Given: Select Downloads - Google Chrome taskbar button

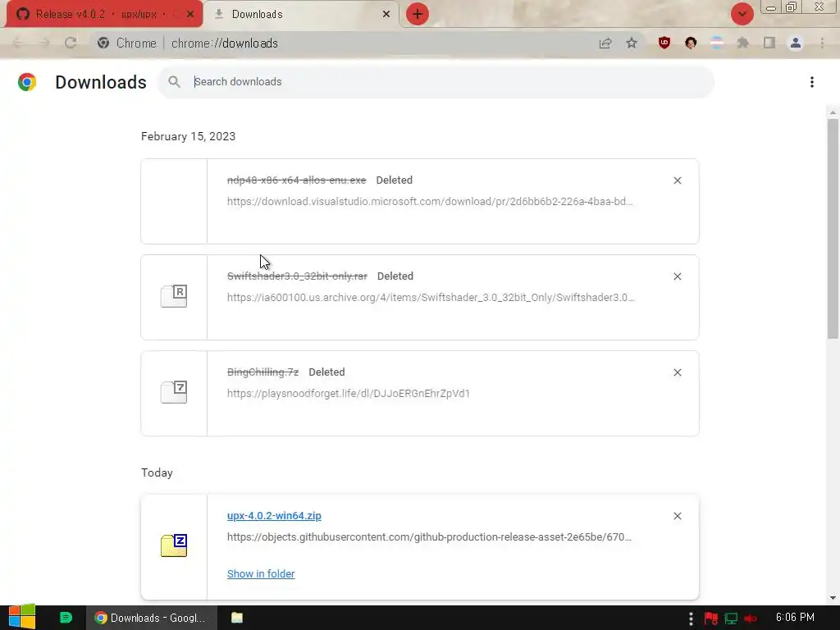Looking at the screenshot, I should pyautogui.click(x=152, y=618).
